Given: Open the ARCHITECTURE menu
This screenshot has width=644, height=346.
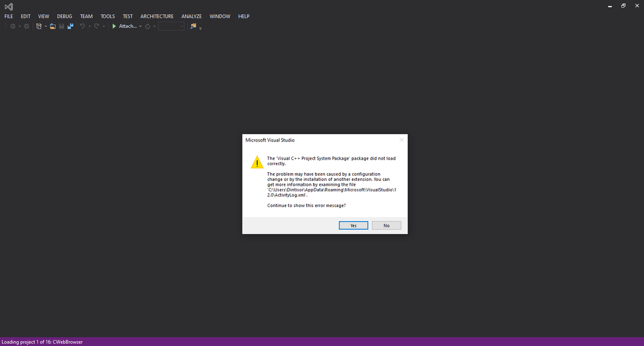Looking at the screenshot, I should [x=157, y=16].
